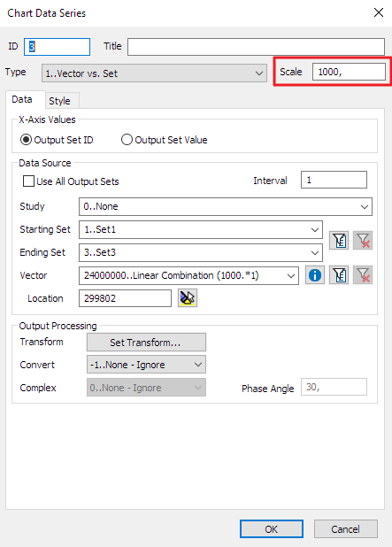Click the Interval input field
Screen dimensions: 392x547
(x=334, y=180)
